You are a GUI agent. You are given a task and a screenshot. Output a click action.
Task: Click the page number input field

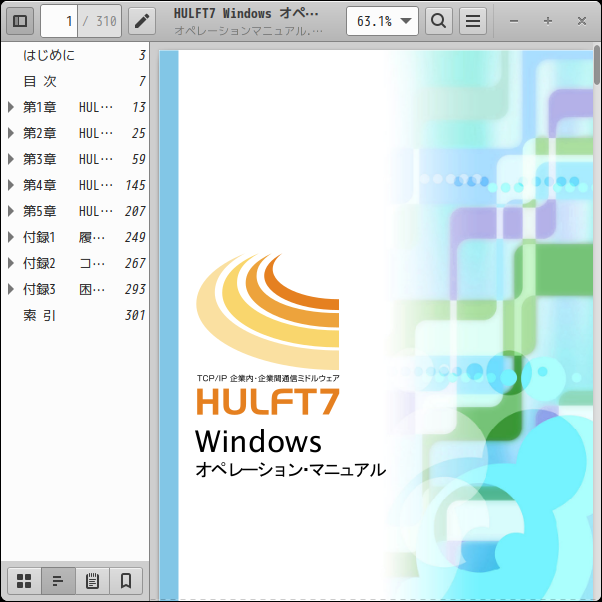tap(59, 21)
